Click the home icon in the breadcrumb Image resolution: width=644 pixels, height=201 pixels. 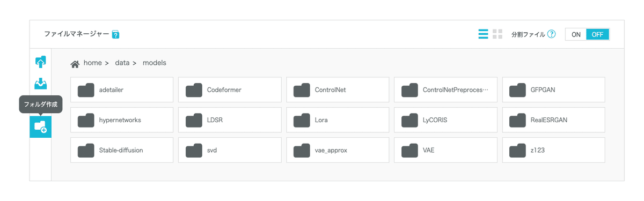76,63
